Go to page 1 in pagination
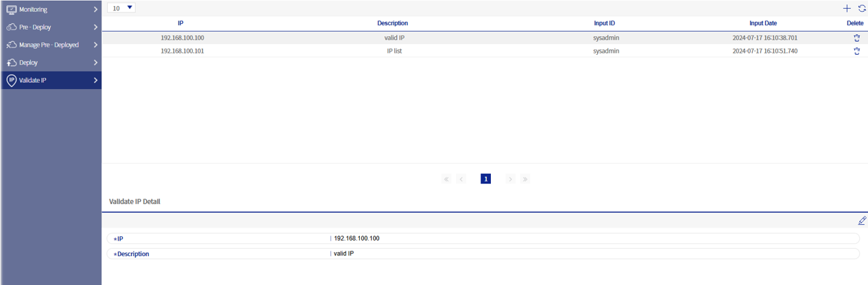 pyautogui.click(x=485, y=179)
